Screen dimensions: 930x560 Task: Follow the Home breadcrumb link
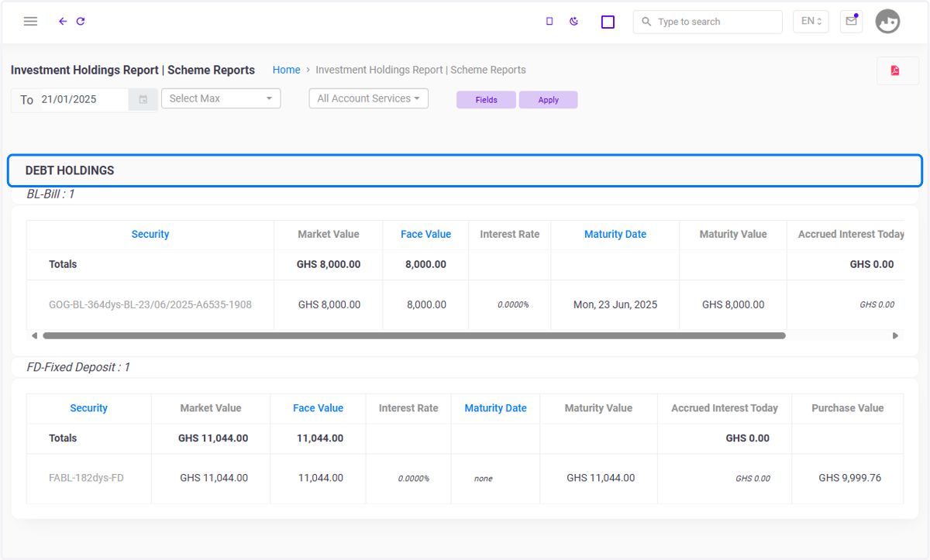click(286, 70)
